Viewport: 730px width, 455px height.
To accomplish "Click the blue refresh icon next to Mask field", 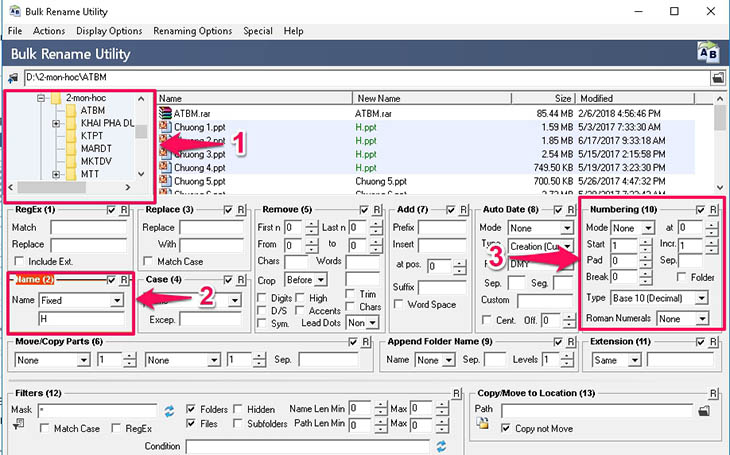I will (169, 411).
